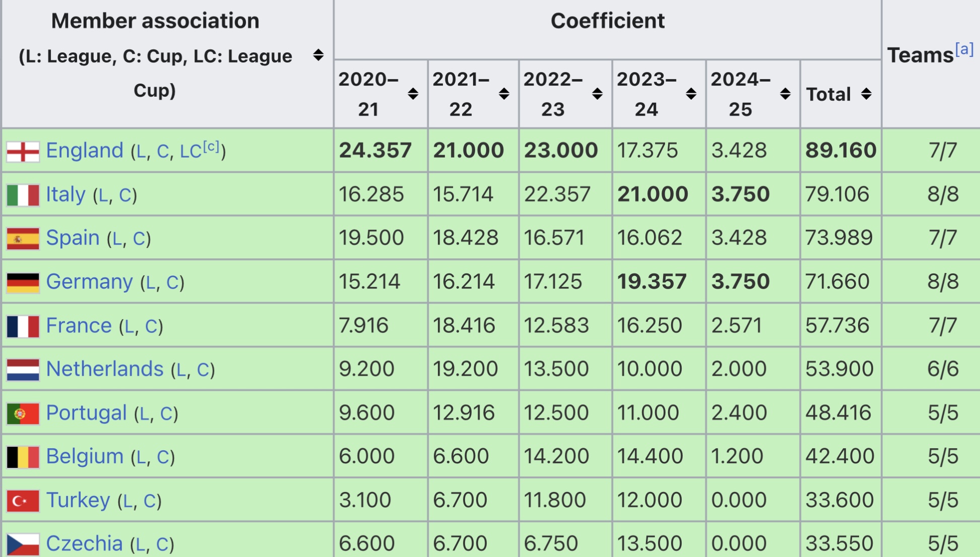Select Czechia 2023–24 value 13.500
Screen dimensions: 980x557
pyautogui.click(x=649, y=543)
